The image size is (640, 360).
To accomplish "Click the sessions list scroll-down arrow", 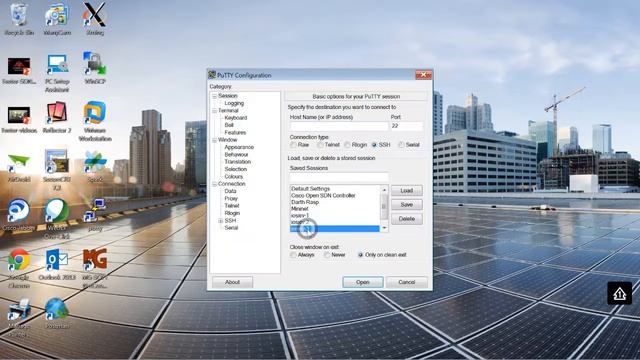I will (x=384, y=229).
